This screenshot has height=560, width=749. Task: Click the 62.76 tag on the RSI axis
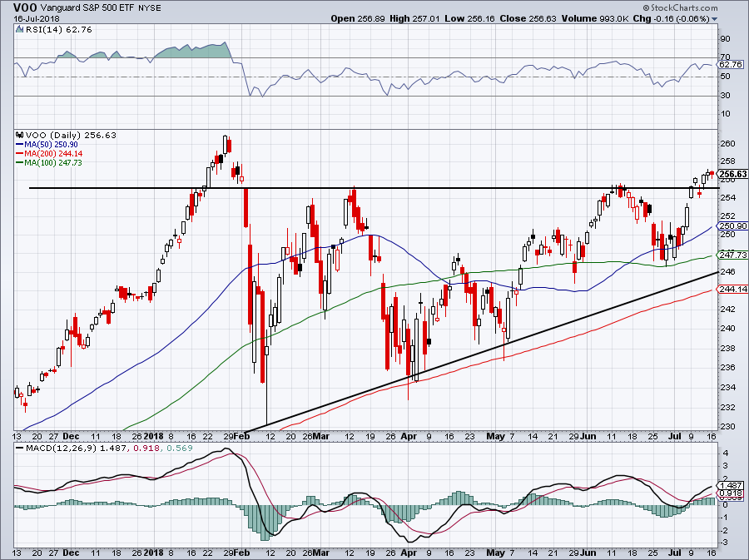coord(731,64)
